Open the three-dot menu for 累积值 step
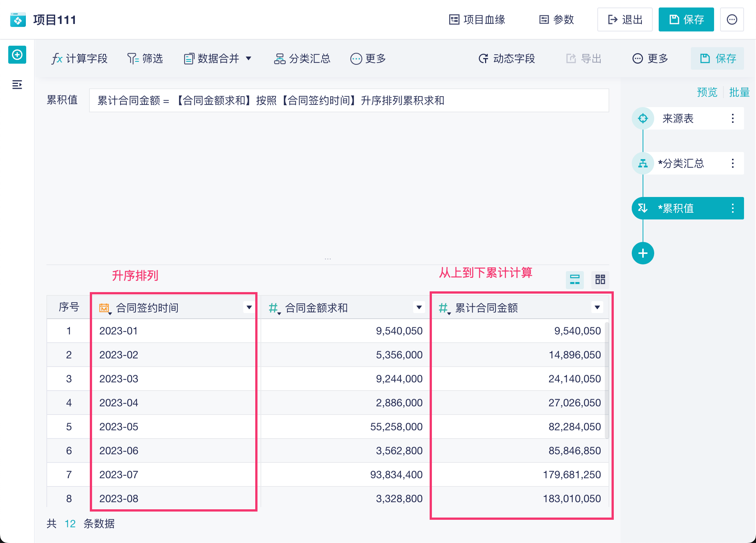The width and height of the screenshot is (756, 543). click(732, 208)
